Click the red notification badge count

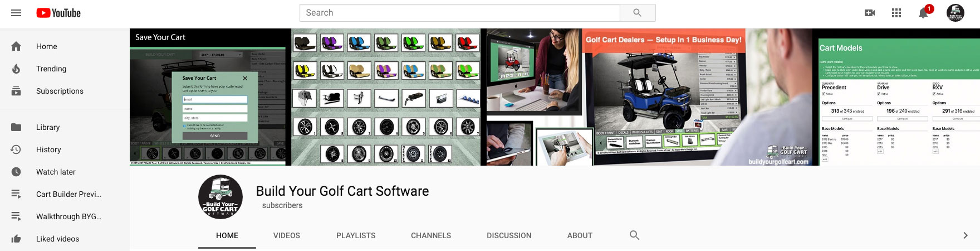[x=929, y=8]
